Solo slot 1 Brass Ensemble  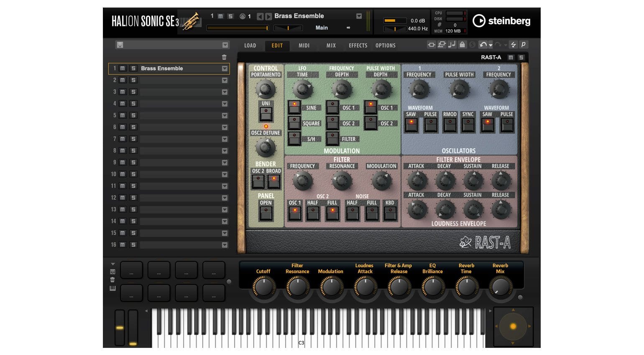[x=133, y=68]
